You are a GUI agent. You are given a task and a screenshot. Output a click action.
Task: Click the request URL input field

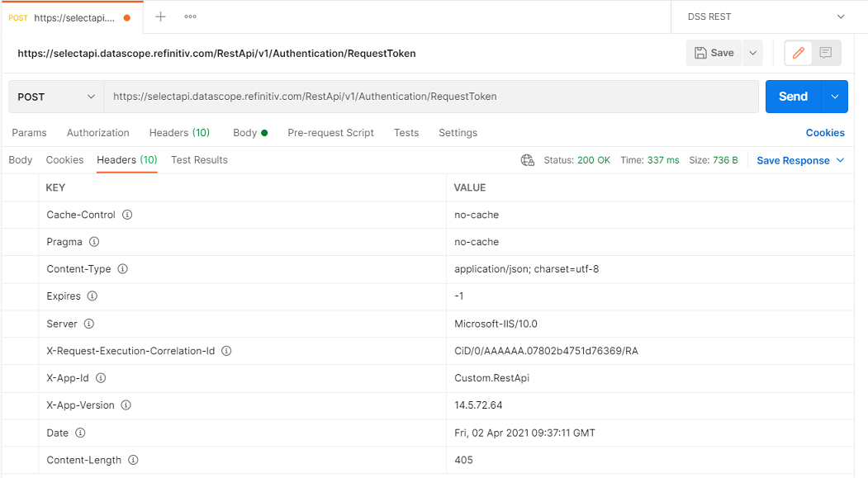431,97
